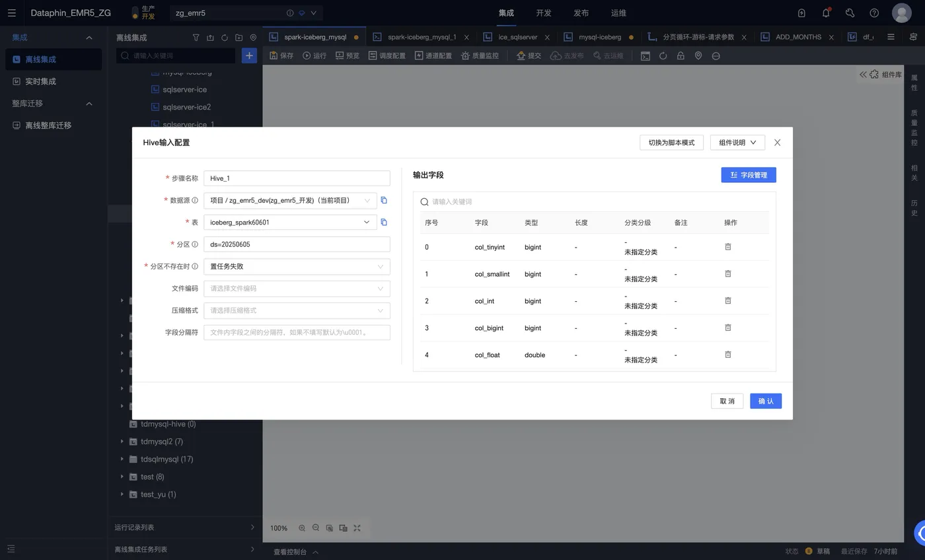This screenshot has width=925, height=560.
Task: Click the tab list menu icon
Action: (x=891, y=37)
